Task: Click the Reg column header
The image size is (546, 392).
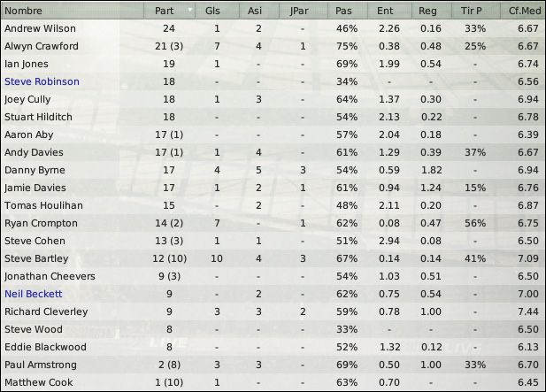Action: click(432, 11)
